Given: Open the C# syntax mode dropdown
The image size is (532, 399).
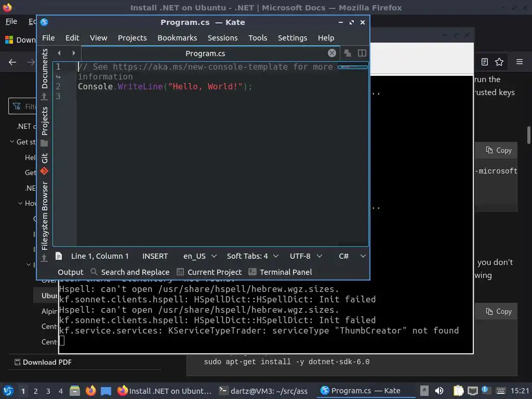Looking at the screenshot, I should [x=352, y=256].
